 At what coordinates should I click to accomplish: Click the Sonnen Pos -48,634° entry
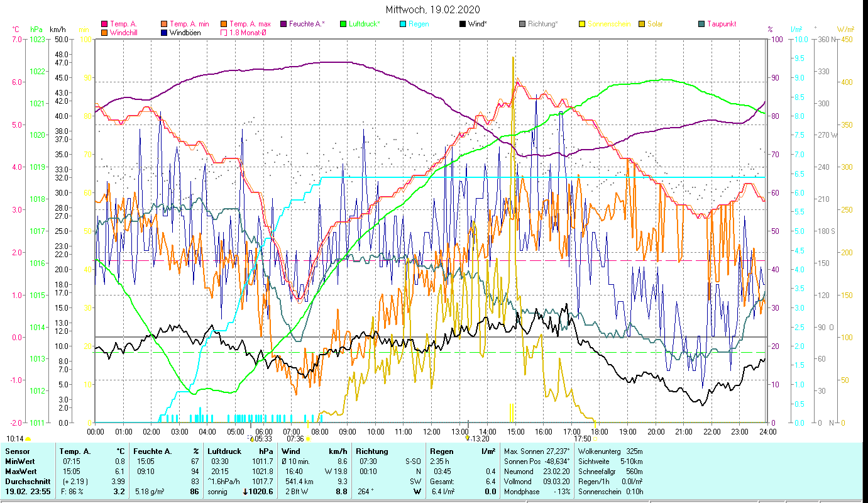coord(537,462)
